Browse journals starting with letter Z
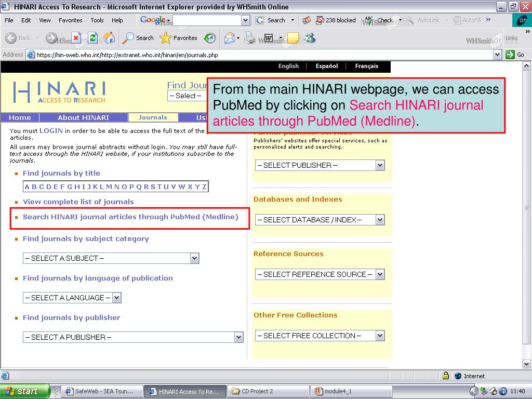The height and width of the screenshot is (399, 532). (204, 187)
